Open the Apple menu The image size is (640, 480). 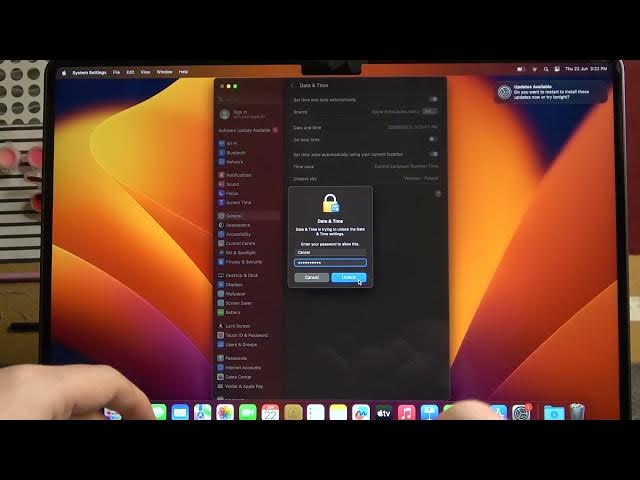(64, 72)
